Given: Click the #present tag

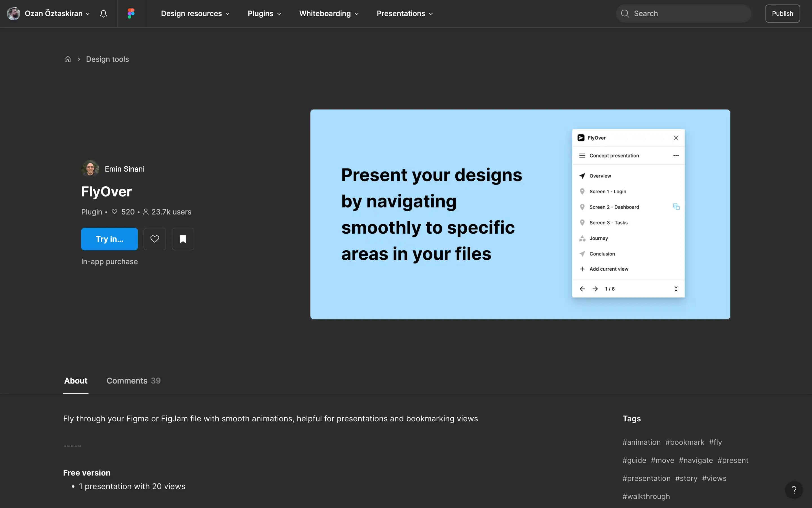Looking at the screenshot, I should (x=733, y=460).
